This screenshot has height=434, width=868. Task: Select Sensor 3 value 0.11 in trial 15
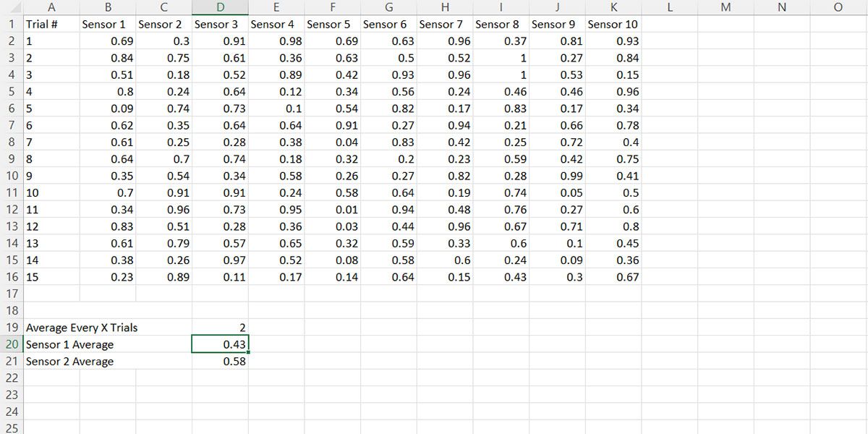pyautogui.click(x=220, y=277)
